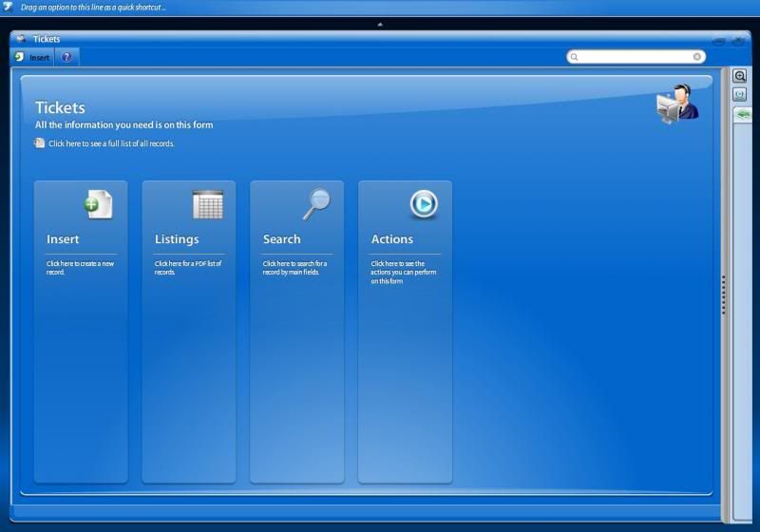Open the help question mark icon
This screenshot has height=532, width=760.
[66, 57]
